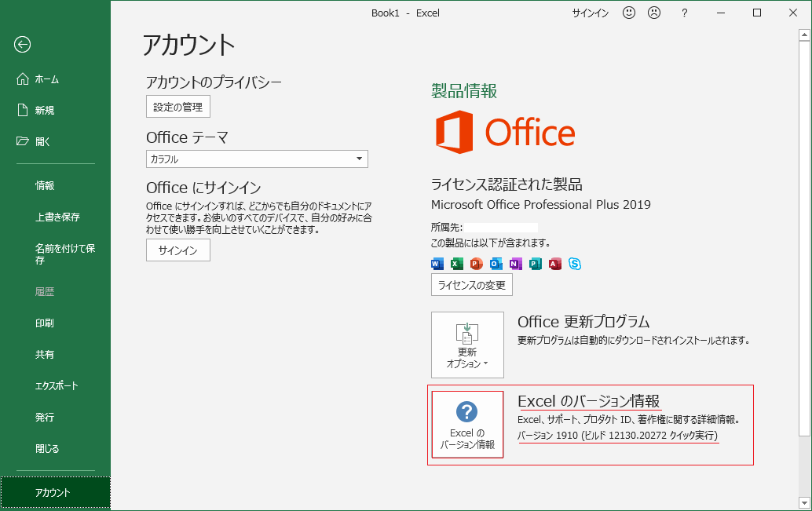Click the バージョン 1910 build text
This screenshot has height=511, width=812.
pos(618,436)
